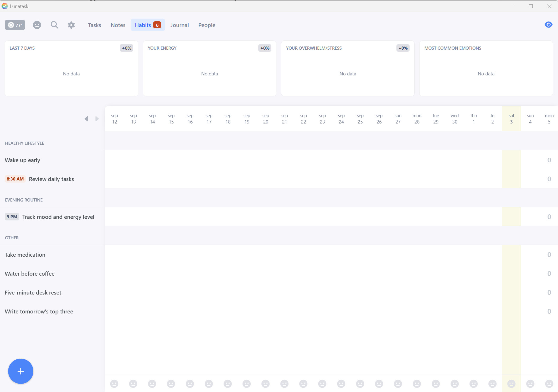Click the red 6 badge on Habits

[157, 25]
